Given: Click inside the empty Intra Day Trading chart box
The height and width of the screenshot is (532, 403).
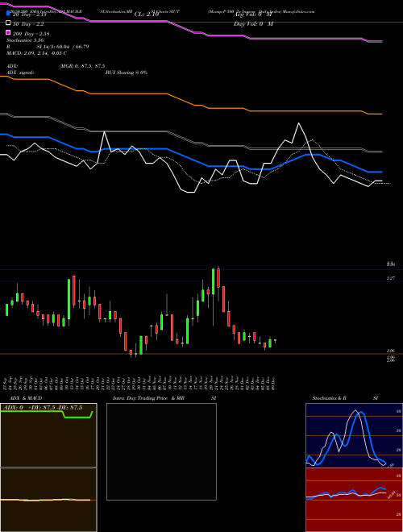Looking at the screenshot, I should (x=161, y=451).
